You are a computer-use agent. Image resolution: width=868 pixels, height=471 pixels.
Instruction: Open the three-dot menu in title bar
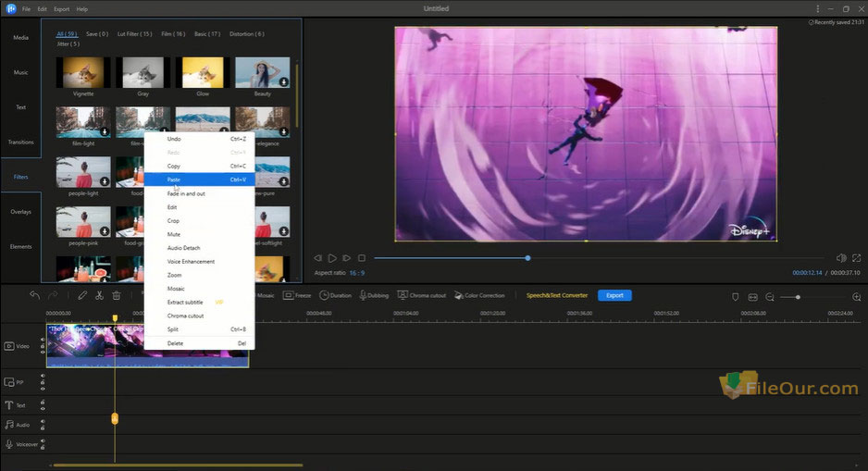pos(818,9)
